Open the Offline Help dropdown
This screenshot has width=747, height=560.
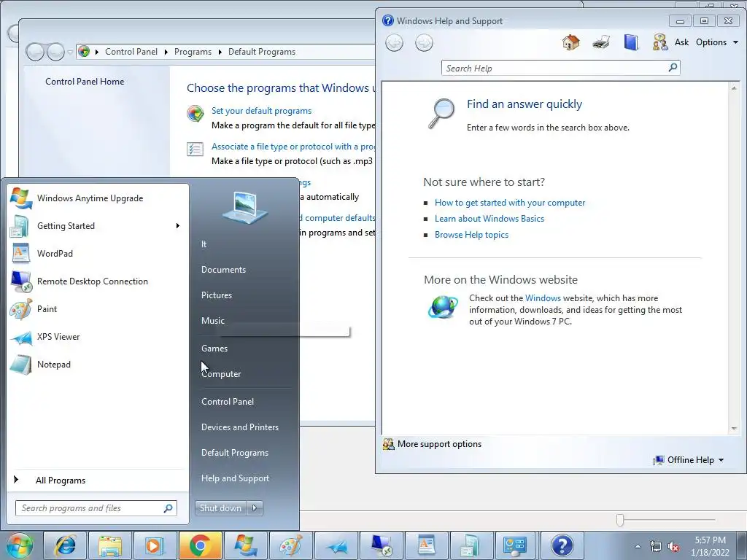tap(689, 460)
